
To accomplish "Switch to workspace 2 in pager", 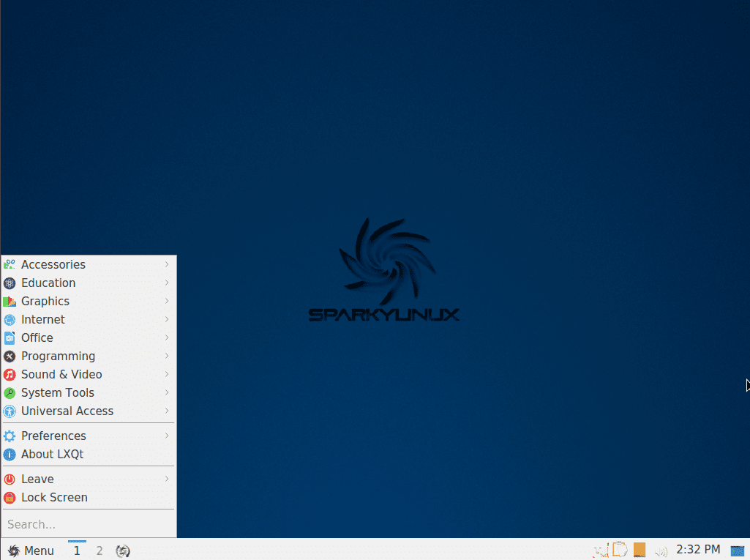I will (99, 550).
